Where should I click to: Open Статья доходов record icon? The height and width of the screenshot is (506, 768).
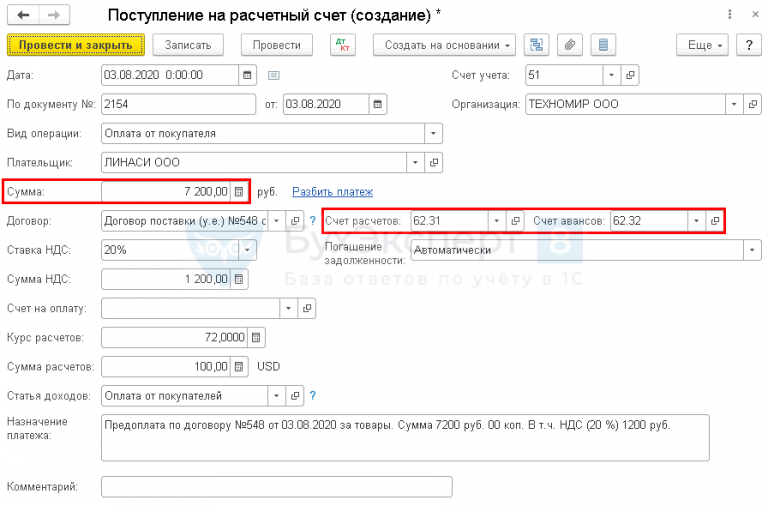[295, 396]
